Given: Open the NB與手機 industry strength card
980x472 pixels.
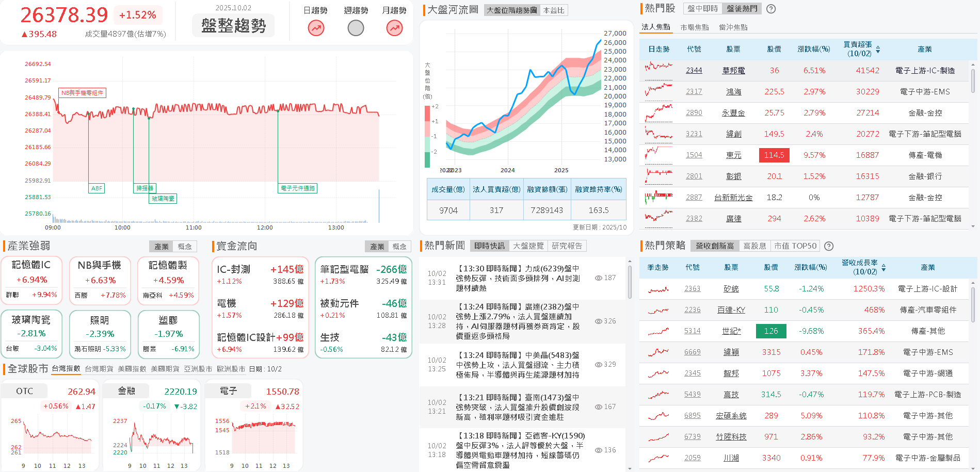Looking at the screenshot, I should click(x=100, y=280).
